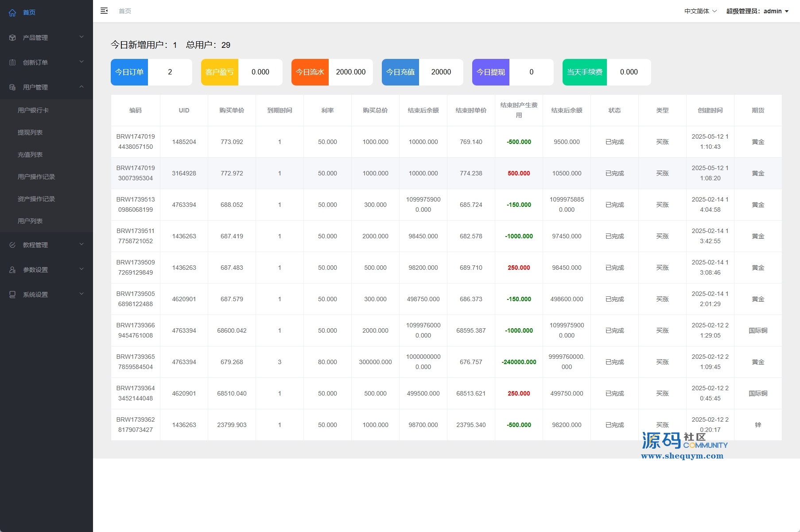Screen dimensions: 800x532
Task: Click the 参数设置 person icon
Action: (x=12, y=270)
